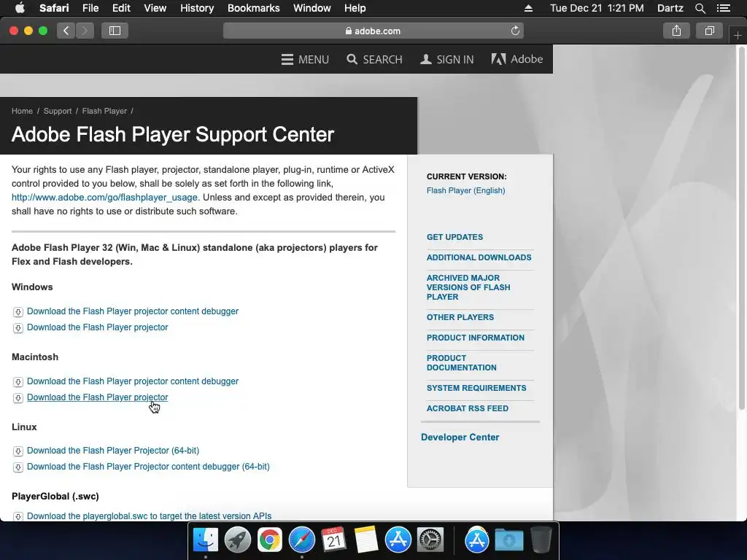Open the View menu
This screenshot has width=747, height=560.
click(155, 8)
